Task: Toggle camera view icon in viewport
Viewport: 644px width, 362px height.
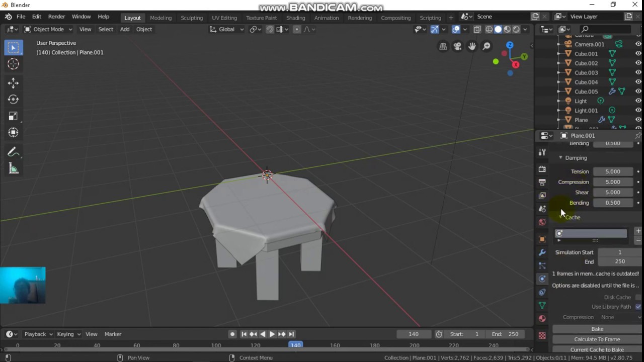Action: 457,47
